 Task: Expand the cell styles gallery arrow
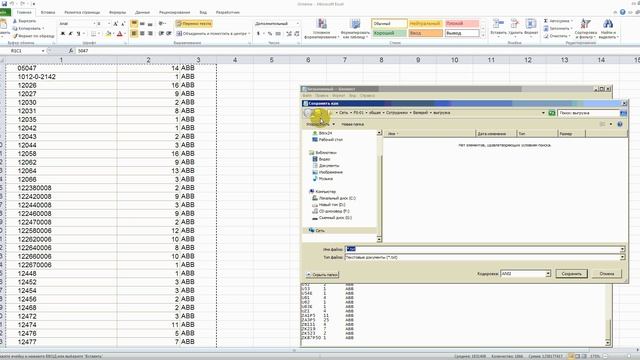pos(484,36)
